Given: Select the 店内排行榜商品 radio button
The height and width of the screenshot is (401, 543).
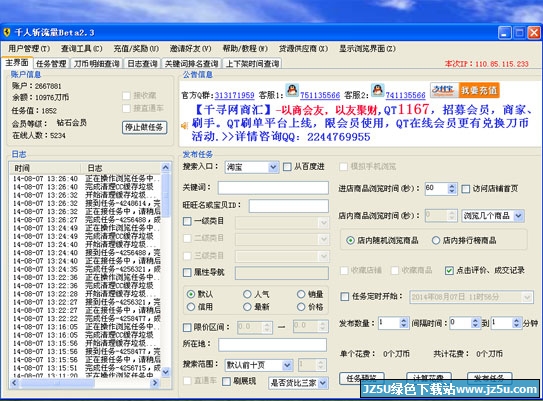Looking at the screenshot, I should pos(436,240).
